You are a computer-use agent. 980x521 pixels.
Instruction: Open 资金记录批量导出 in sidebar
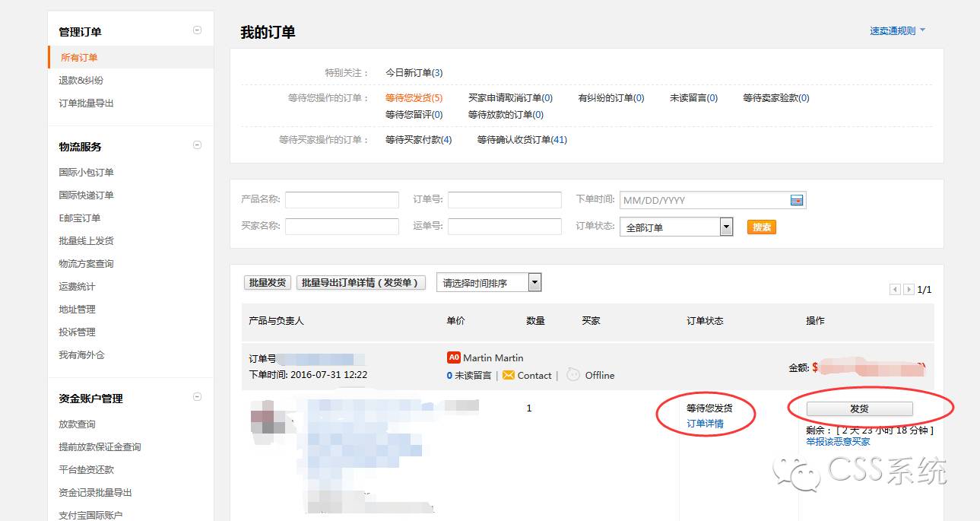tap(95, 493)
